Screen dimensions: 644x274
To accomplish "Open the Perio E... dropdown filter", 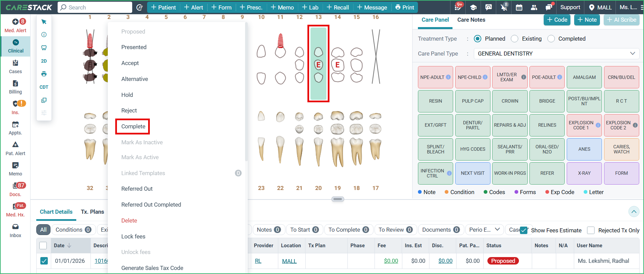I will 484,230.
